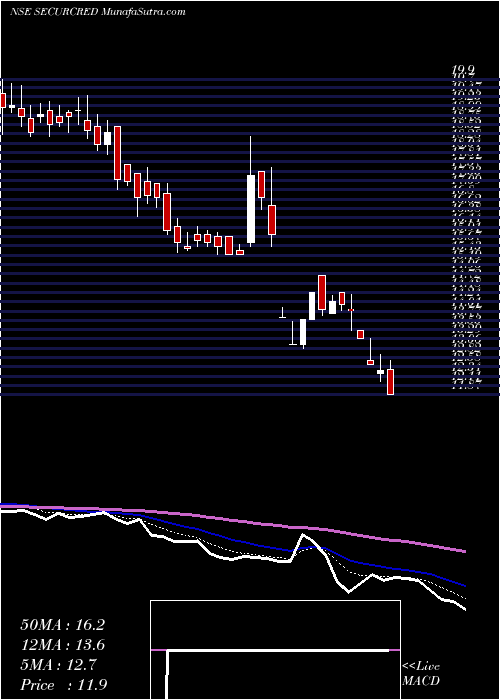The height and width of the screenshot is (700, 500).
Task: Click the 19.9 top price axis value
Action: pos(463,70)
